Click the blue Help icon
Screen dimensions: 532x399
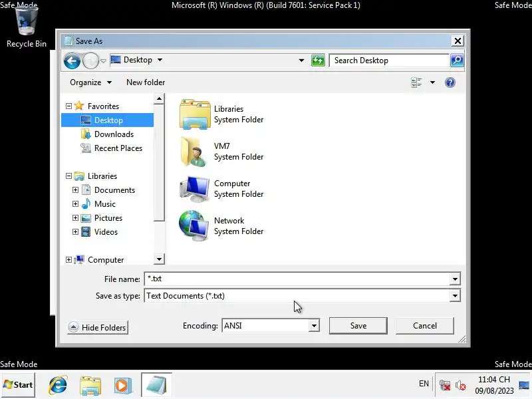click(x=450, y=82)
